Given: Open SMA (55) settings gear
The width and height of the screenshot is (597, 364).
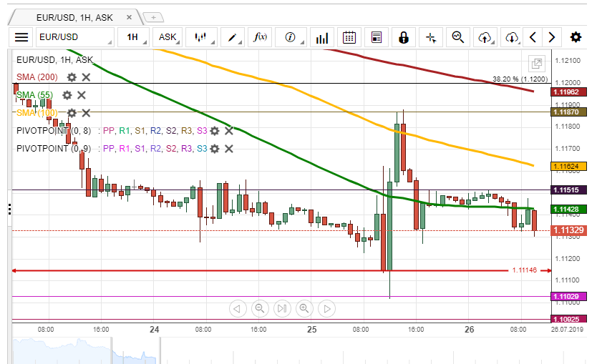Looking at the screenshot, I should coord(67,95).
